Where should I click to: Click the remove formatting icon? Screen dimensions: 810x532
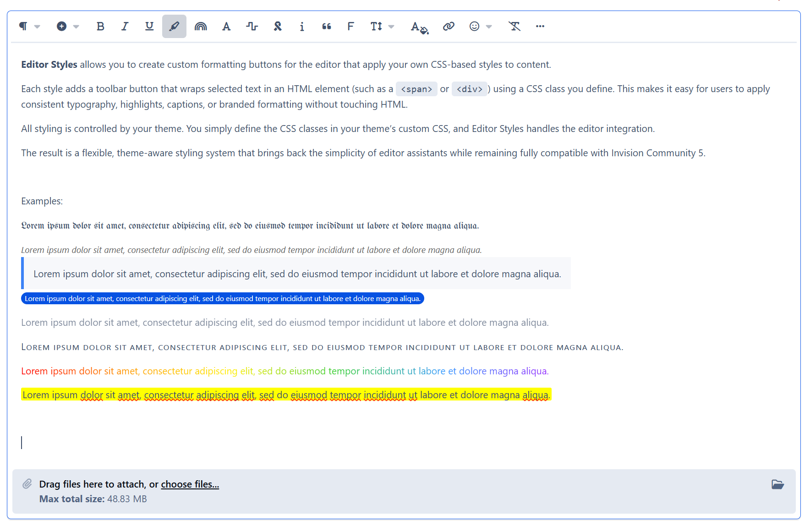click(514, 27)
